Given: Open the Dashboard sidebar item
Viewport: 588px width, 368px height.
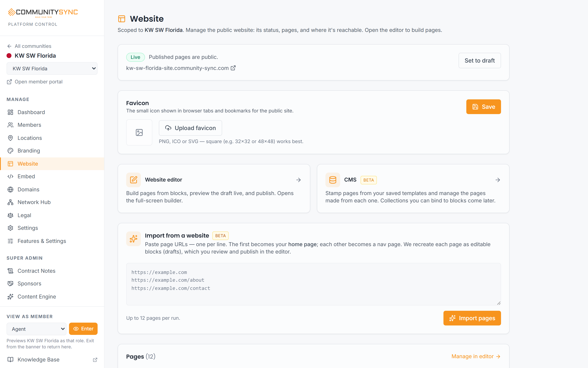Looking at the screenshot, I should (x=52, y=112).
